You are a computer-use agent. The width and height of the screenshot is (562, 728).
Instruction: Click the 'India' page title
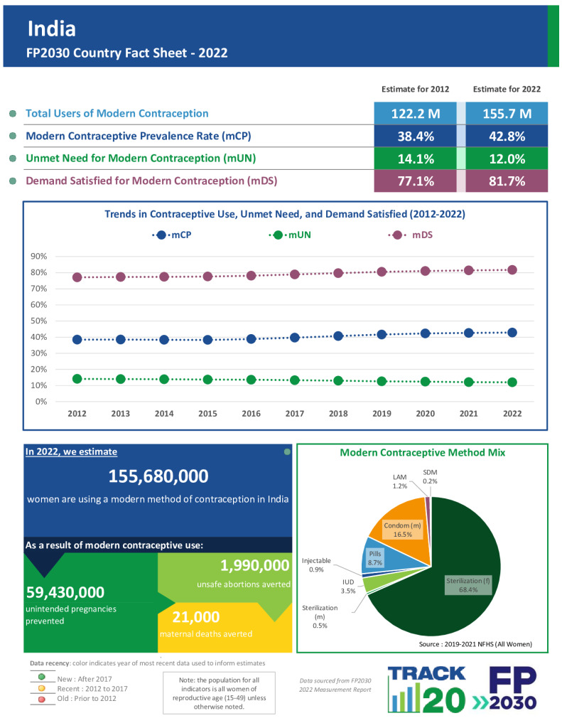[52, 28]
